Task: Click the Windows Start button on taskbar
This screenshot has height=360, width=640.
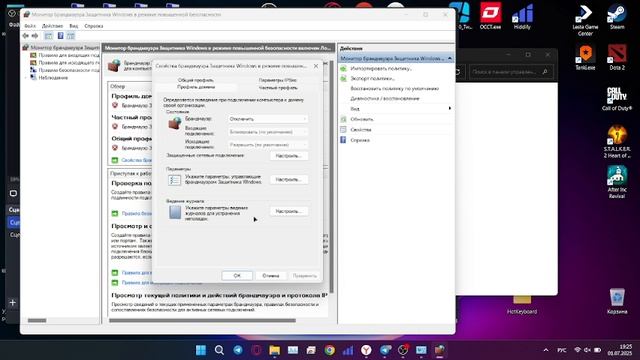Action: click(x=201, y=350)
